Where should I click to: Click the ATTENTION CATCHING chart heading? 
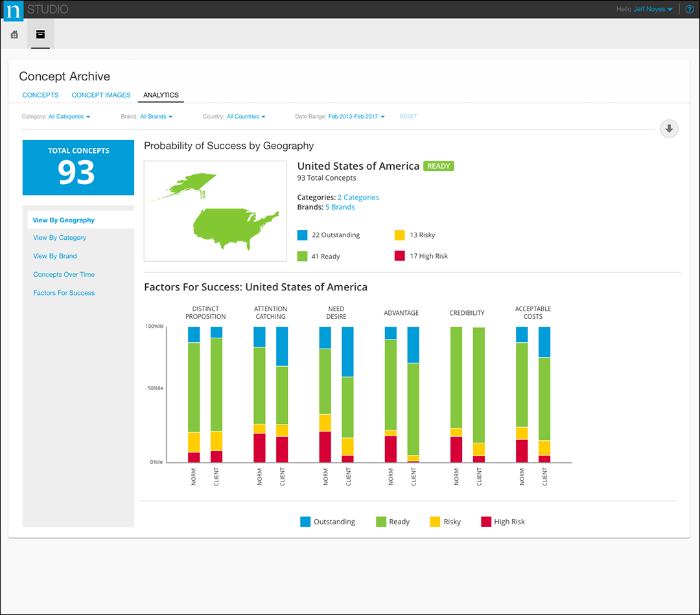[x=270, y=312]
